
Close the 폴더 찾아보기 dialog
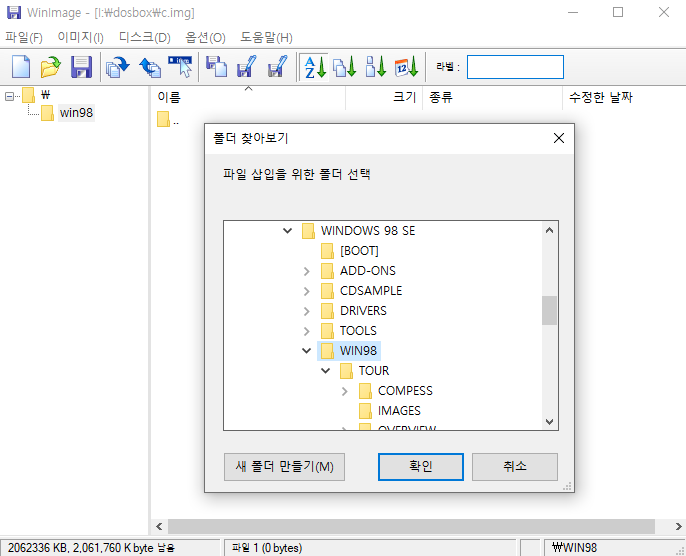point(559,138)
